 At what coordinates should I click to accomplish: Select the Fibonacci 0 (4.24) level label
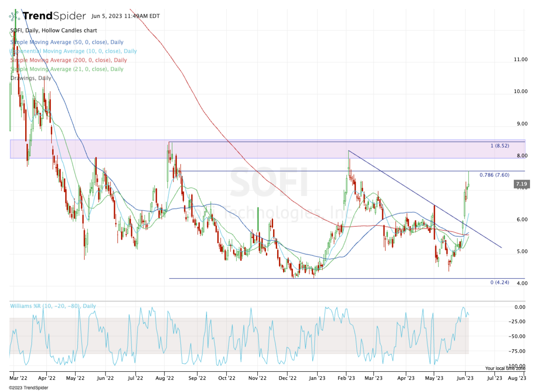pyautogui.click(x=499, y=282)
